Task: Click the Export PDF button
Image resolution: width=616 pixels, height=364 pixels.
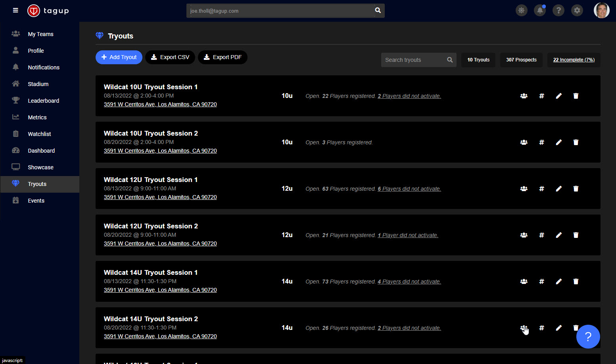Action: point(223,57)
